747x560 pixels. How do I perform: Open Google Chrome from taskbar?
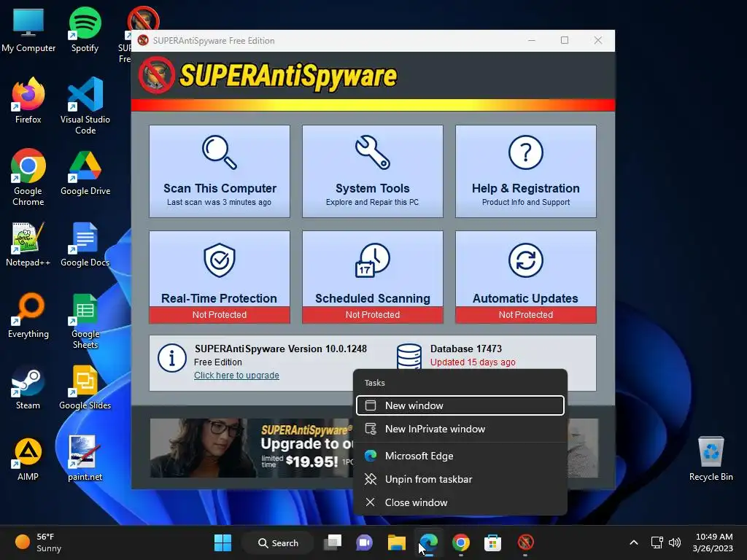461,542
